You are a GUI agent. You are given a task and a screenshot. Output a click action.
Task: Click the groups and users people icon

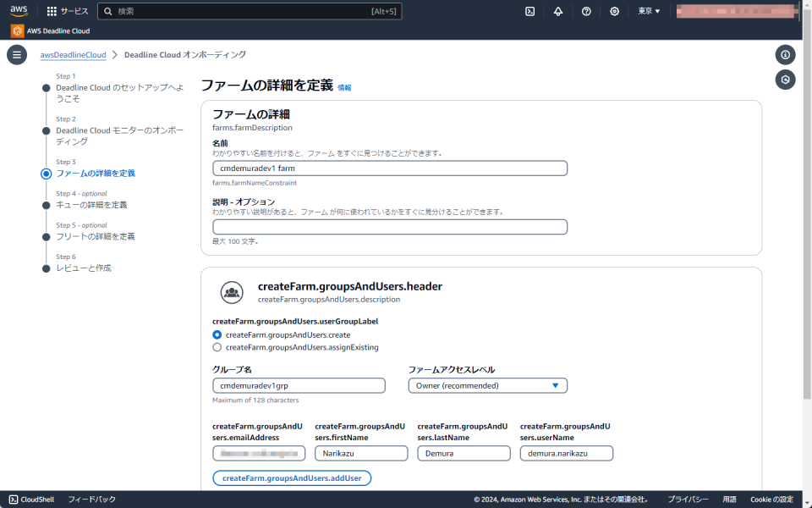232,292
